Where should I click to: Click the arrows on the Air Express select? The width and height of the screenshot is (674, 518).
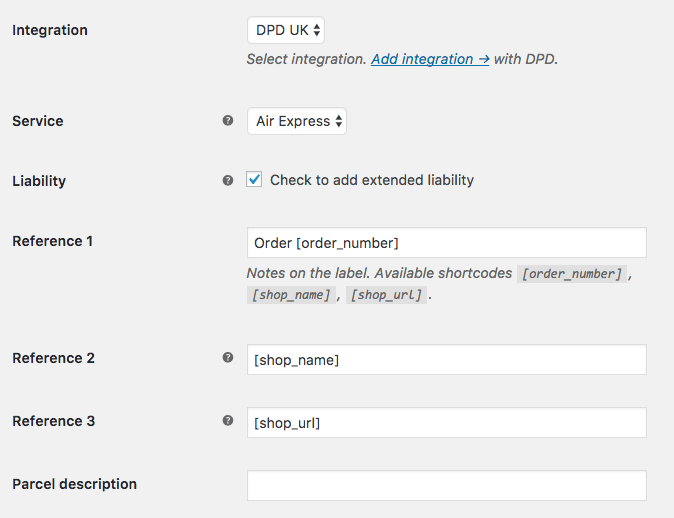[339, 121]
